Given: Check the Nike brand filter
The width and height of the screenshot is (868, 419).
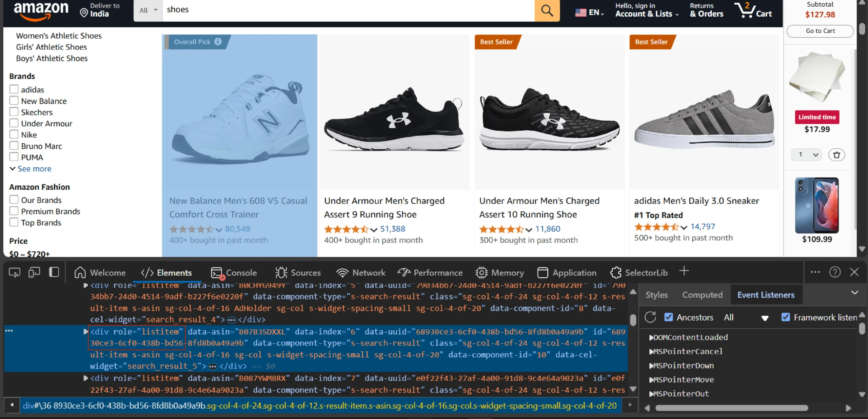Looking at the screenshot, I should tap(14, 134).
